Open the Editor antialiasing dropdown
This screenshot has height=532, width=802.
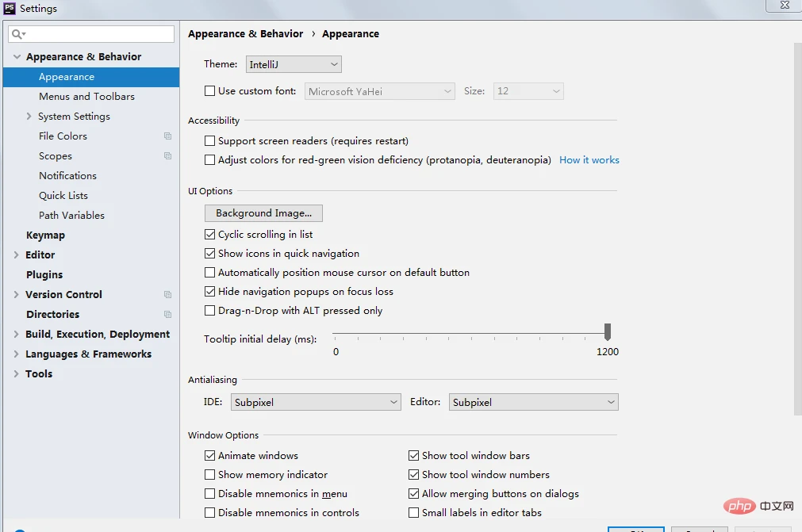pyautogui.click(x=533, y=403)
